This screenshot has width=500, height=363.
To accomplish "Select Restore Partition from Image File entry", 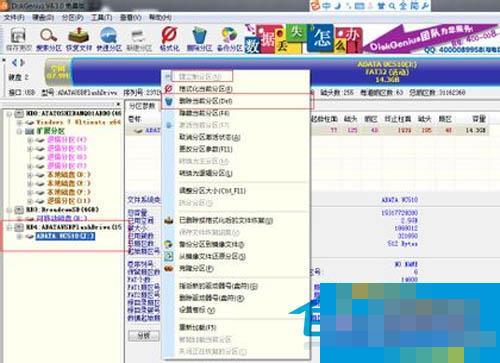I will [x=212, y=256].
